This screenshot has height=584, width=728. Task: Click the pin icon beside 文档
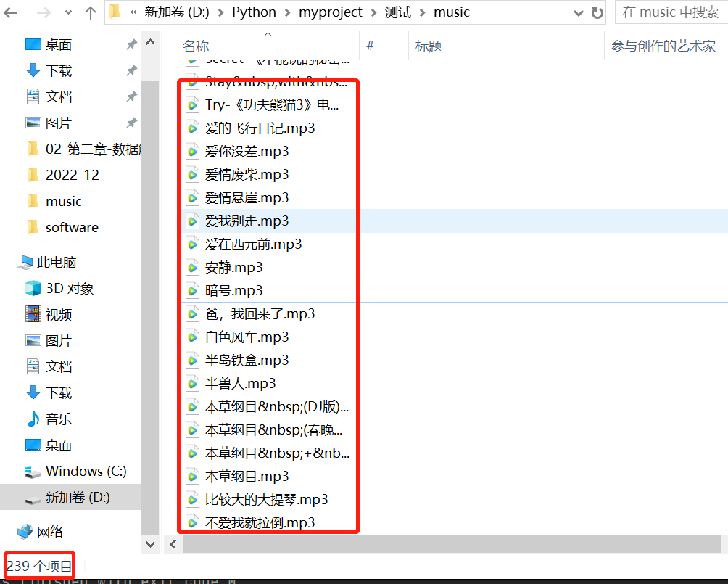pos(132,96)
